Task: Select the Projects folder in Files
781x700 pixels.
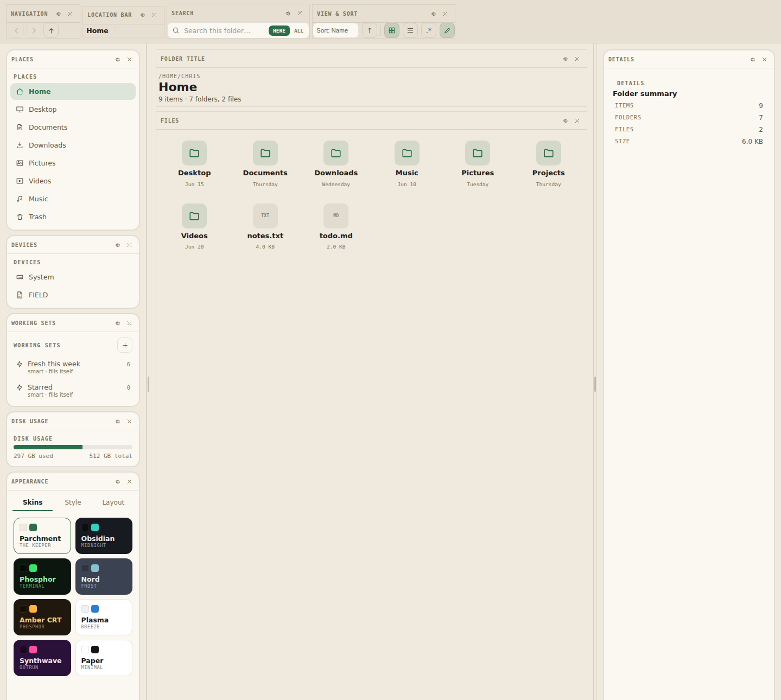Action: 549,164
